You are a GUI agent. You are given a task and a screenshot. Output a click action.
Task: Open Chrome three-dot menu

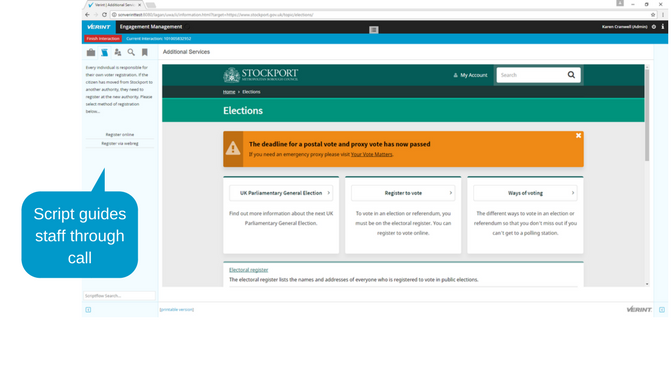point(663,15)
